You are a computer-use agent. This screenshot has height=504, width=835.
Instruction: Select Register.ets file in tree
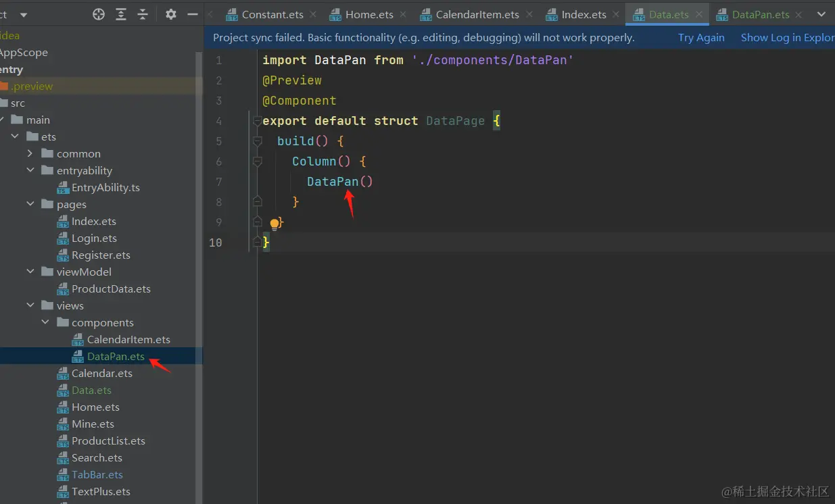tap(101, 255)
